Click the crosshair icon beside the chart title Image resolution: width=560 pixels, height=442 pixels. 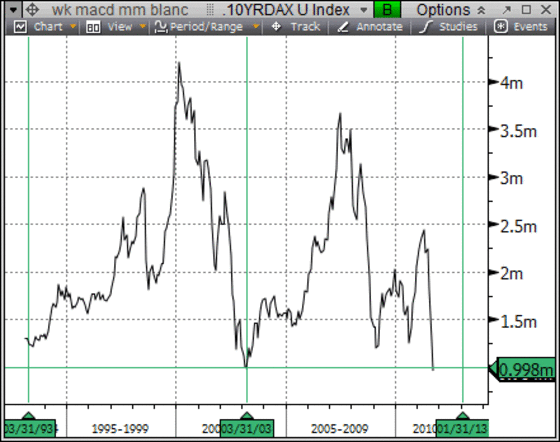[x=32, y=10]
